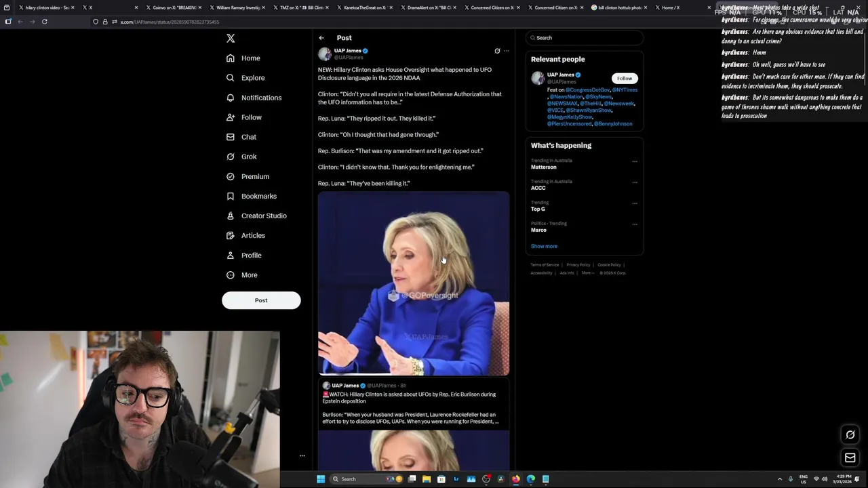Image resolution: width=868 pixels, height=488 pixels.
Task: Open the three-dot menu on UAP James post
Action: (x=506, y=51)
